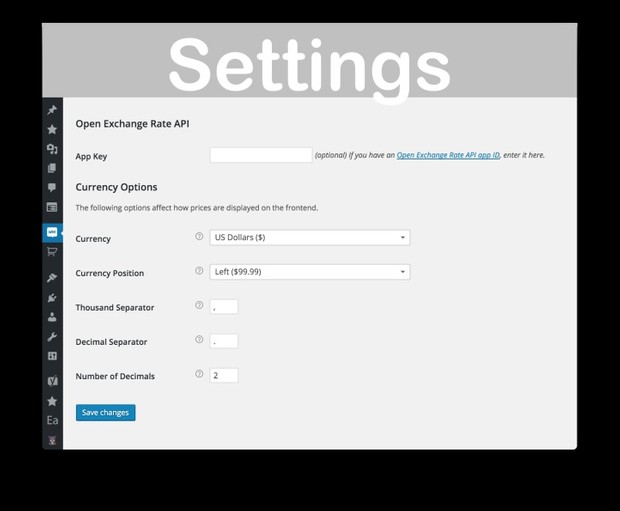Focus the Number of Decimals field
The height and width of the screenshot is (511, 620).
[x=224, y=376]
